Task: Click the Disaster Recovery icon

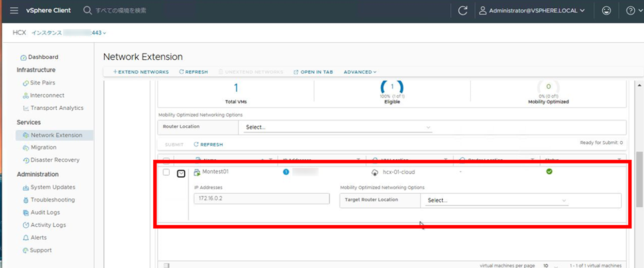Action: point(26,160)
